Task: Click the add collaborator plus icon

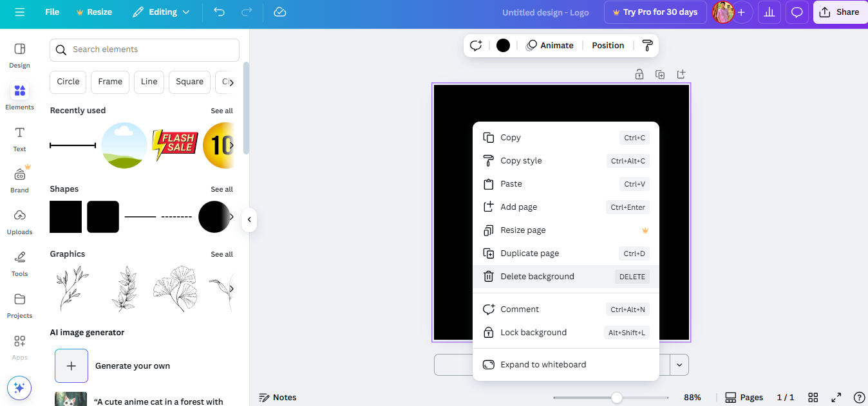Action: pos(741,12)
